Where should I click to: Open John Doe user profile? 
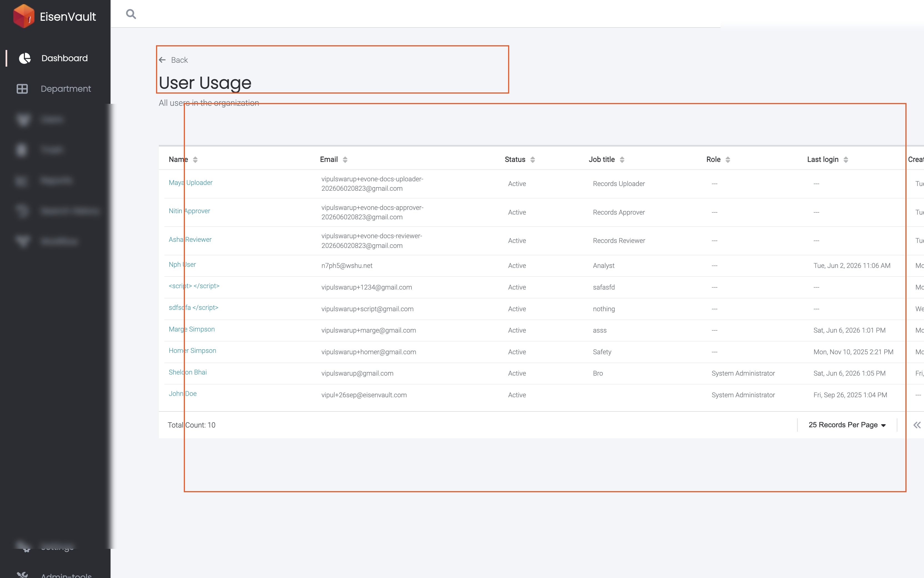coord(182,394)
